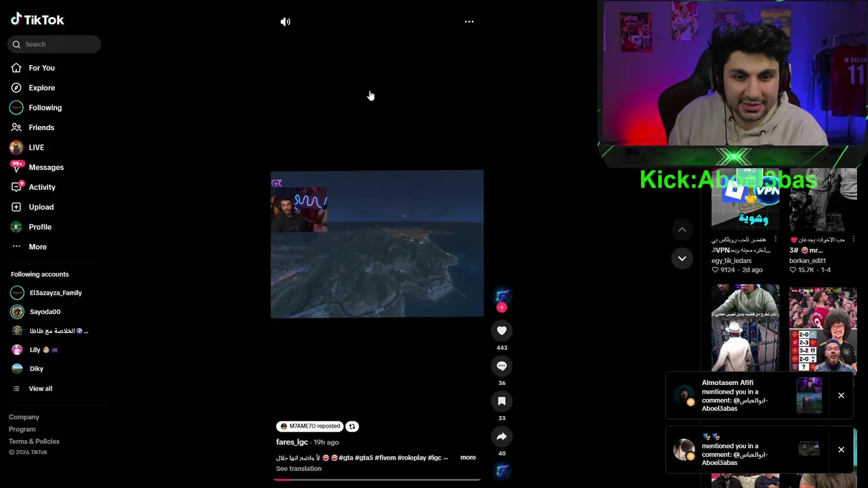The image size is (868, 488).
Task: Follow creator via red plus button
Action: 502,307
